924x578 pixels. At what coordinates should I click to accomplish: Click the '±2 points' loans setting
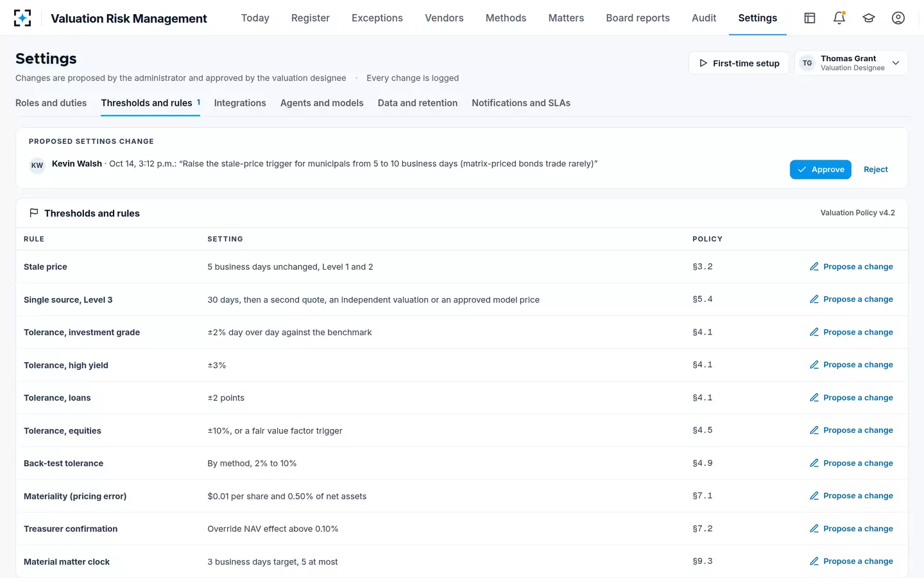pyautogui.click(x=226, y=398)
